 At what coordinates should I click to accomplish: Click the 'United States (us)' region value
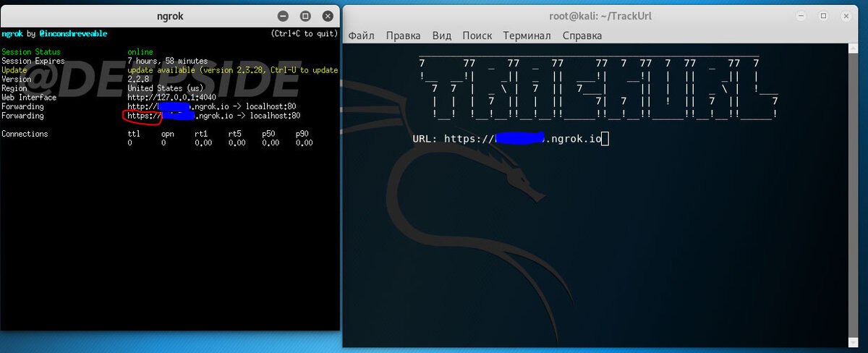coord(166,88)
